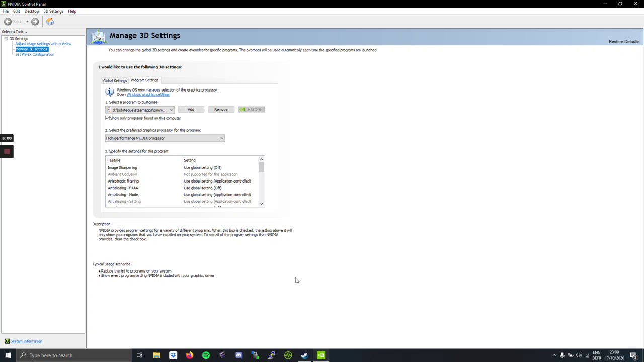This screenshot has height=362, width=644.
Task: Click the Add program button
Action: pos(191,110)
